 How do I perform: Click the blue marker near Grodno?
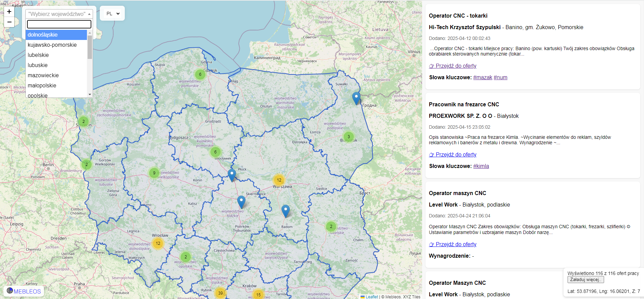tap(356, 98)
